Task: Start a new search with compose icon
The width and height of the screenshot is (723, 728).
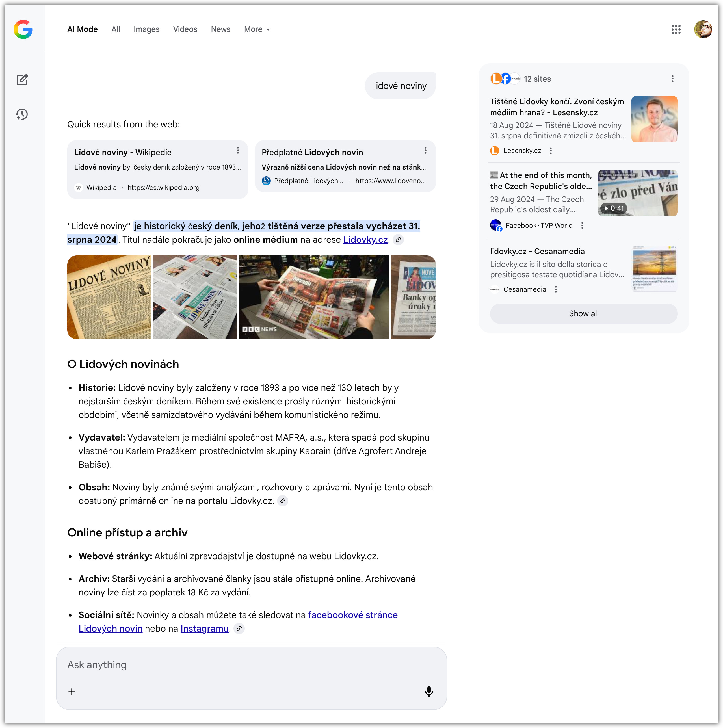Action: click(x=22, y=80)
